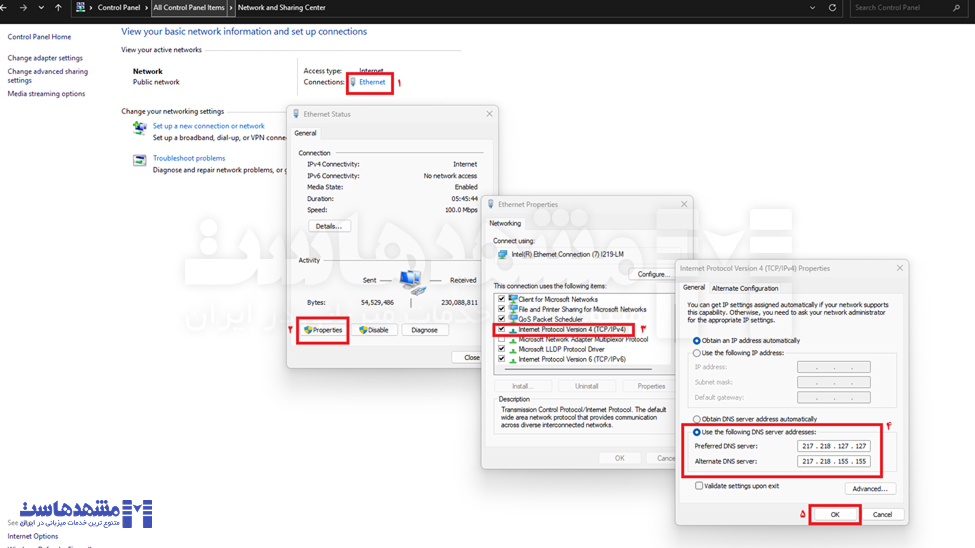
Task: Click the Control Panel icon in address bar
Action: point(80,7)
